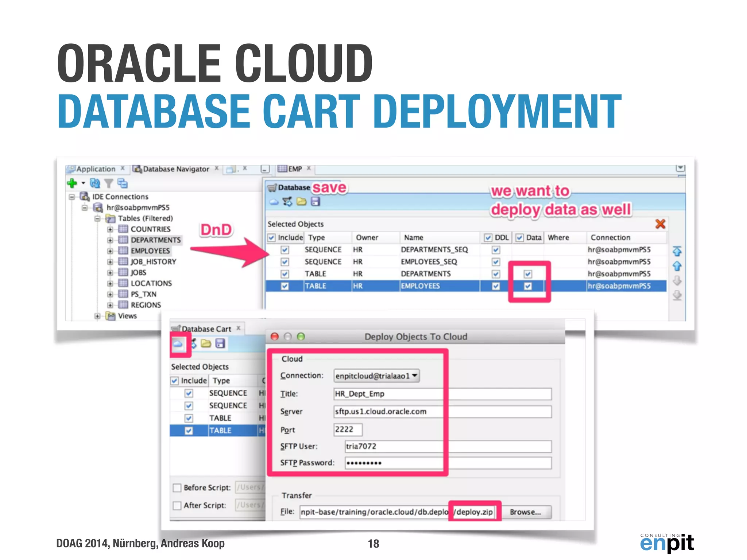Screen dimensions: 747x560
Task: Expand the JOB_HISTORY table node
Action: (x=110, y=262)
